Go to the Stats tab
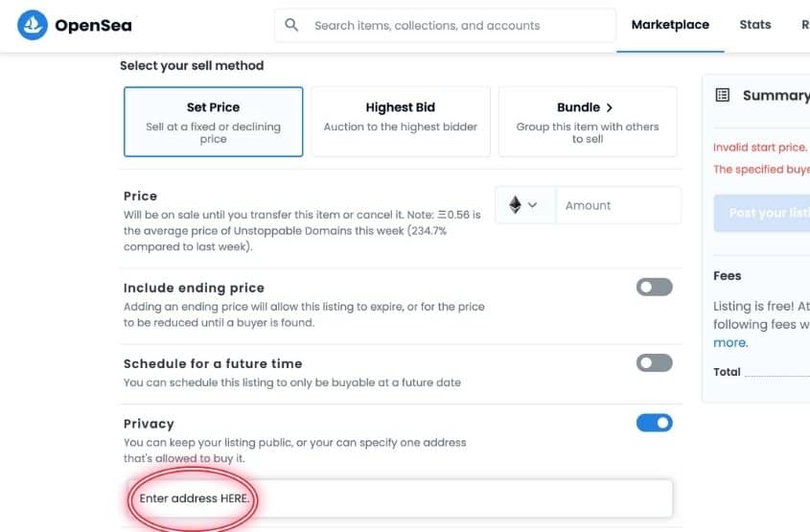This screenshot has height=532, width=810. (x=754, y=25)
